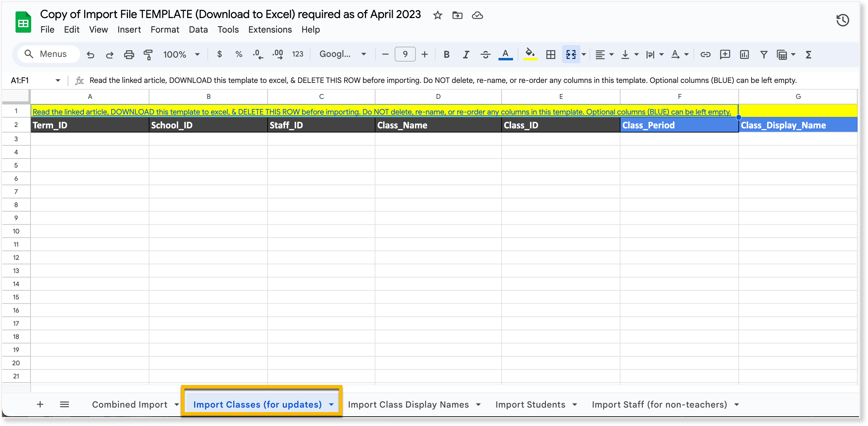Click the print icon

tap(129, 54)
